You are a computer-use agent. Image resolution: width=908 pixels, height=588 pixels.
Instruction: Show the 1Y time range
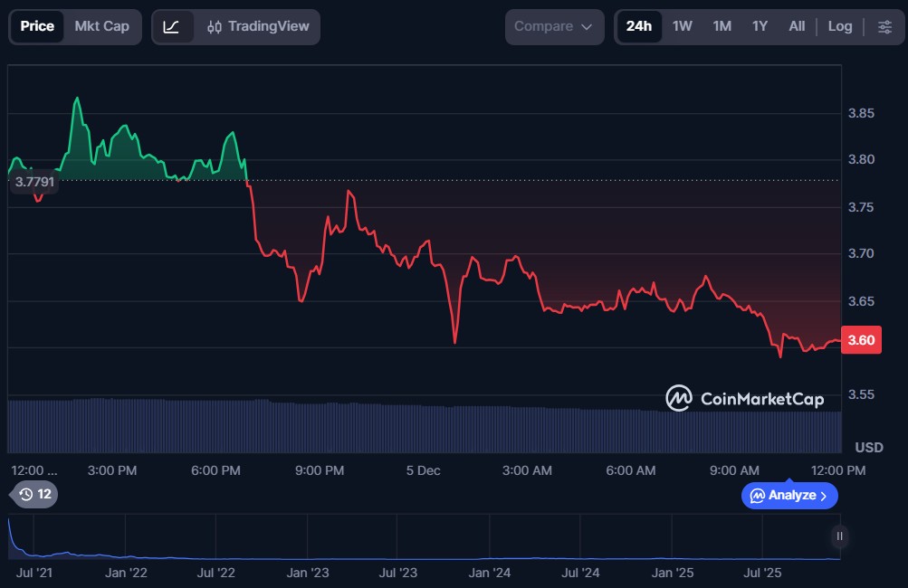click(x=760, y=26)
